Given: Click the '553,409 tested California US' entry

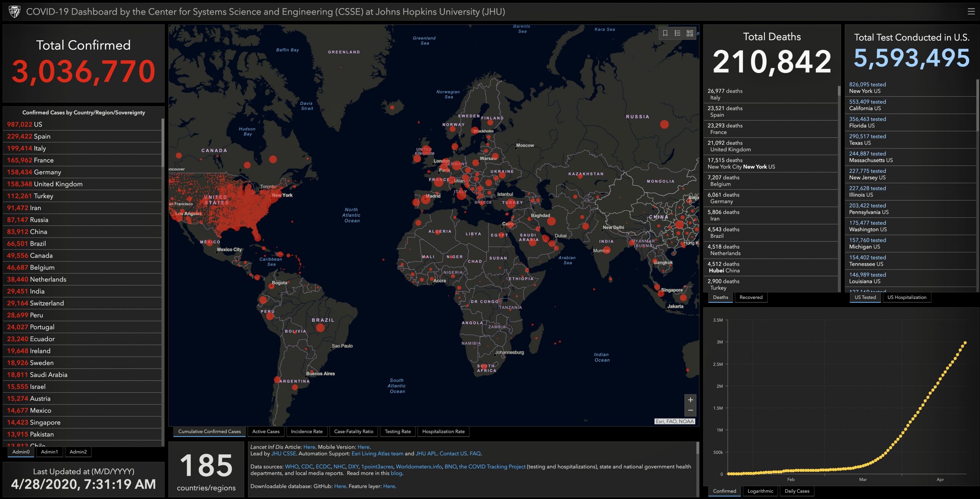Looking at the screenshot, I should [911, 105].
